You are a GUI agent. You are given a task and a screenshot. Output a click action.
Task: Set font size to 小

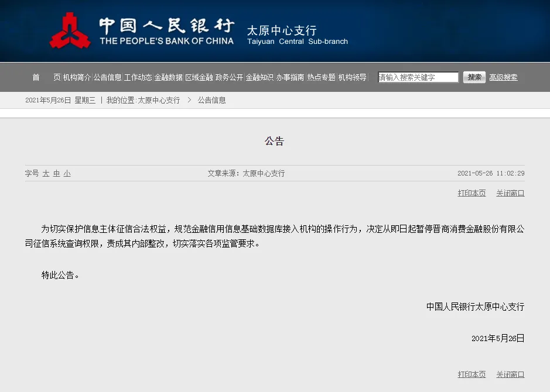click(67, 173)
